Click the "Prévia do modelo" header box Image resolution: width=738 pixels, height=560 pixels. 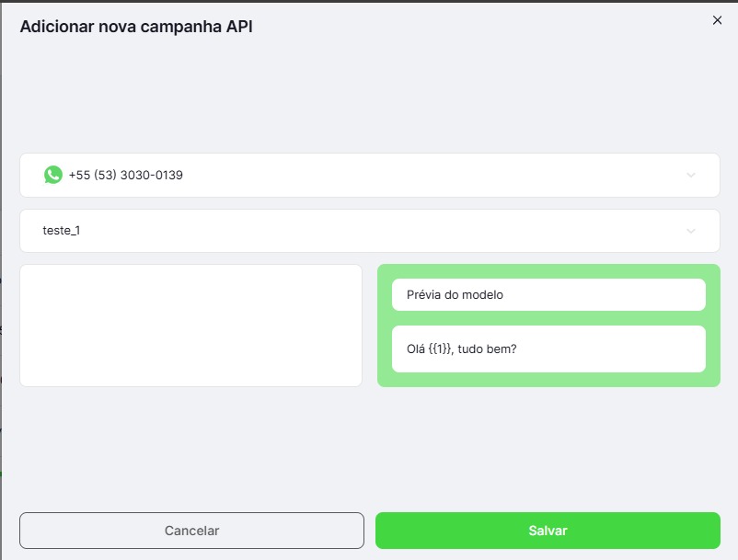click(548, 295)
